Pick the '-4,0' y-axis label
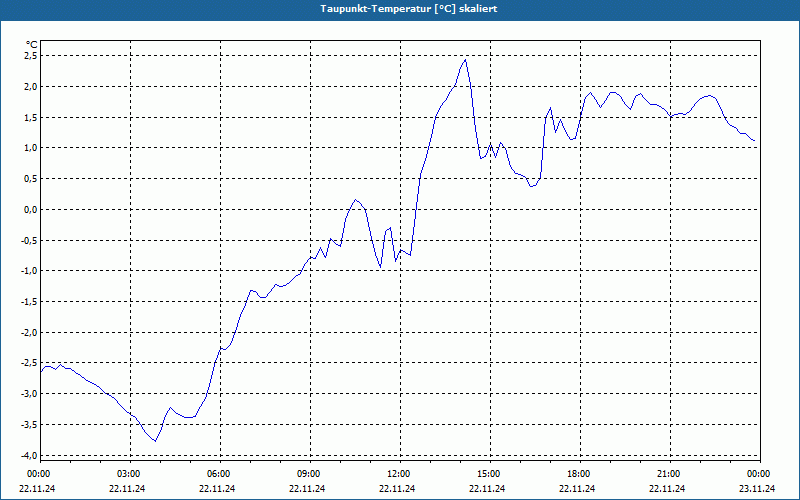The width and height of the screenshot is (800, 500). click(x=29, y=456)
